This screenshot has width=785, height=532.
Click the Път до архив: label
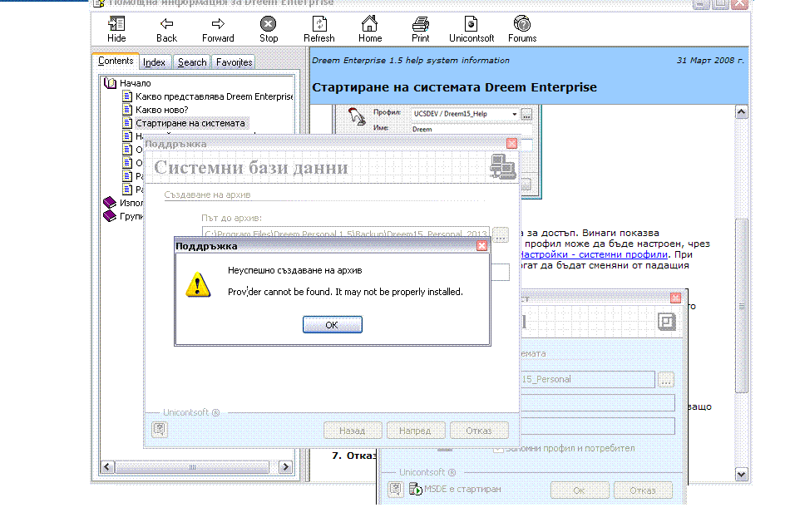pyautogui.click(x=231, y=218)
